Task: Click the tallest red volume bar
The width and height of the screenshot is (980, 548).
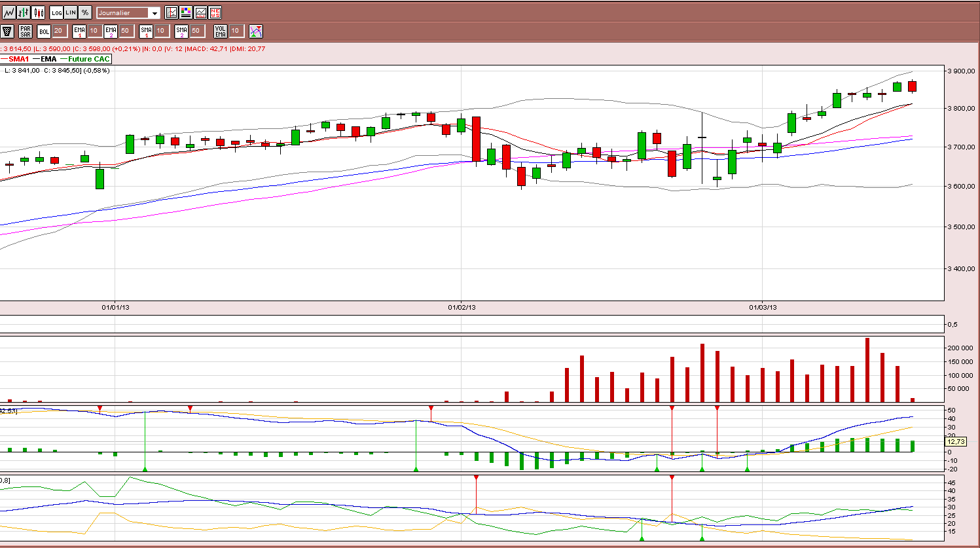Action: pos(867,370)
